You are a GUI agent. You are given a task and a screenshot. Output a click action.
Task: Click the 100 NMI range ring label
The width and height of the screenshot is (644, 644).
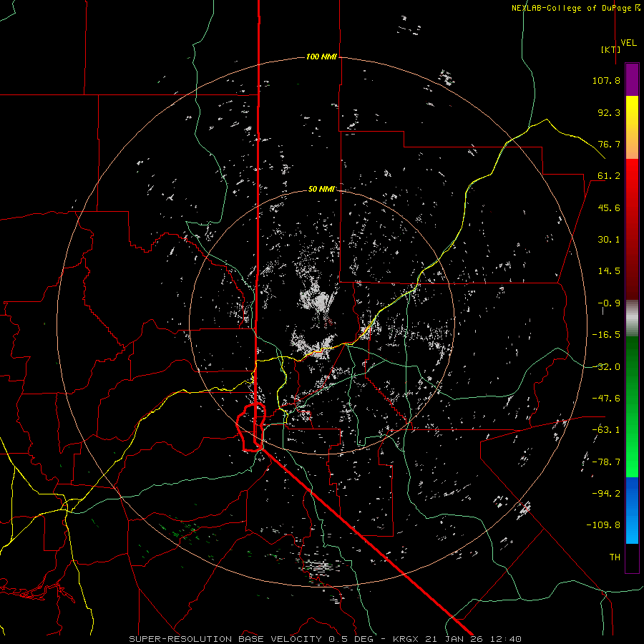(x=321, y=57)
